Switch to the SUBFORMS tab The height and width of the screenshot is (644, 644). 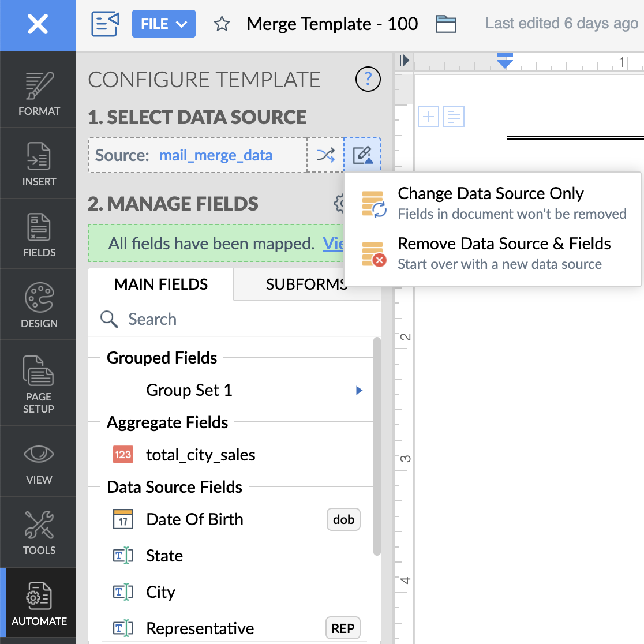tap(306, 284)
